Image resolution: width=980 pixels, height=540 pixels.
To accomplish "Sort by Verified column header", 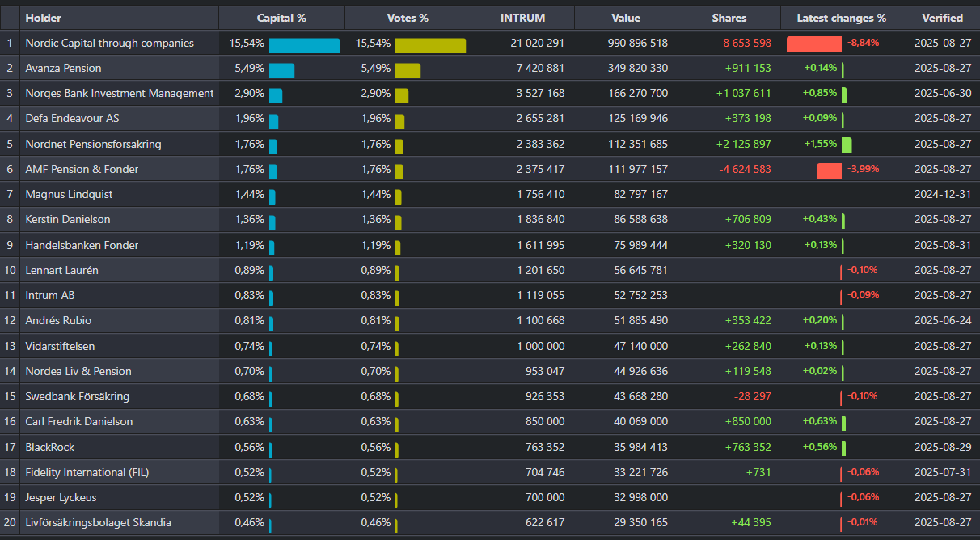I will click(942, 18).
